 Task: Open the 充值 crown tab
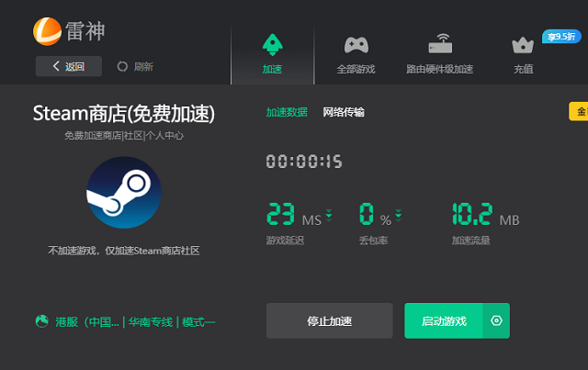point(523,55)
